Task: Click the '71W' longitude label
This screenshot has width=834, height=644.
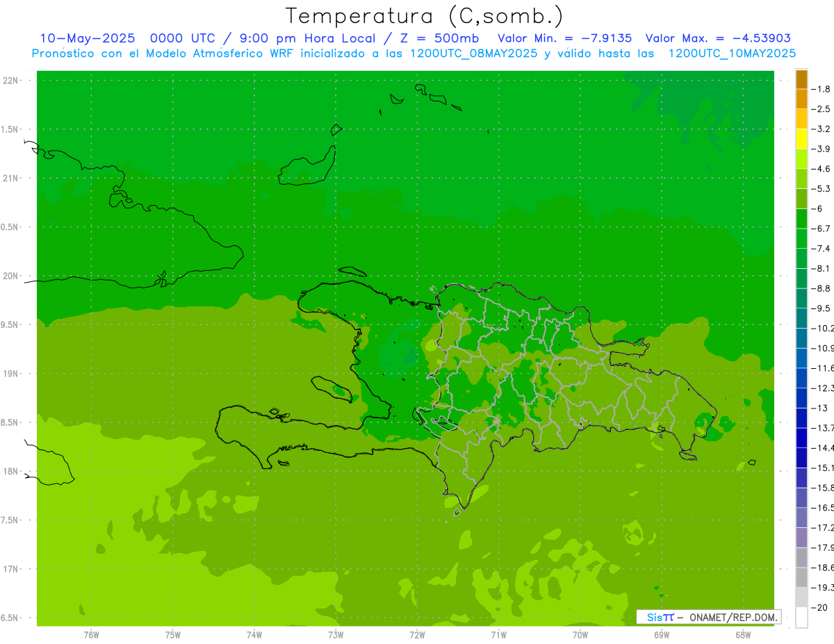Action: [498, 634]
